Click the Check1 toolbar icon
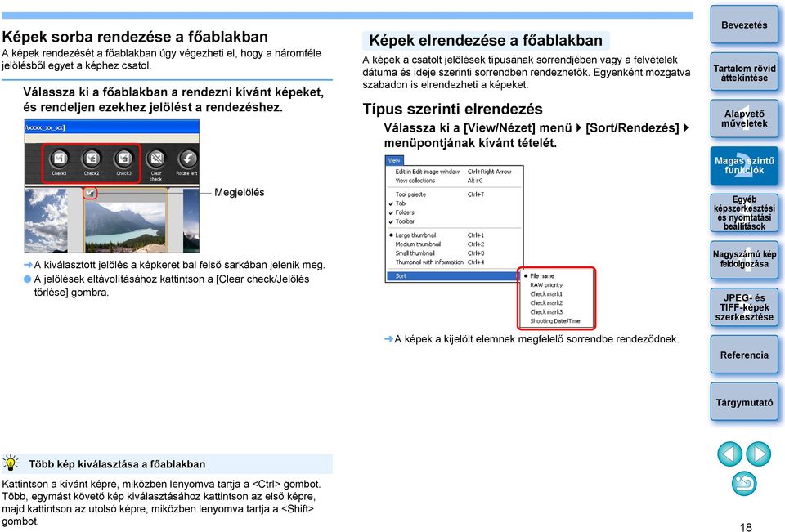The width and height of the screenshot is (785, 532). [x=59, y=159]
